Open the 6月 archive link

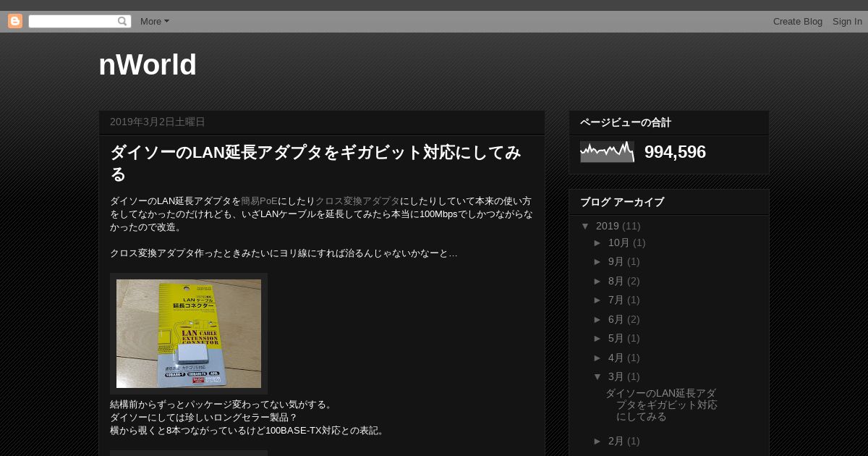[616, 319]
